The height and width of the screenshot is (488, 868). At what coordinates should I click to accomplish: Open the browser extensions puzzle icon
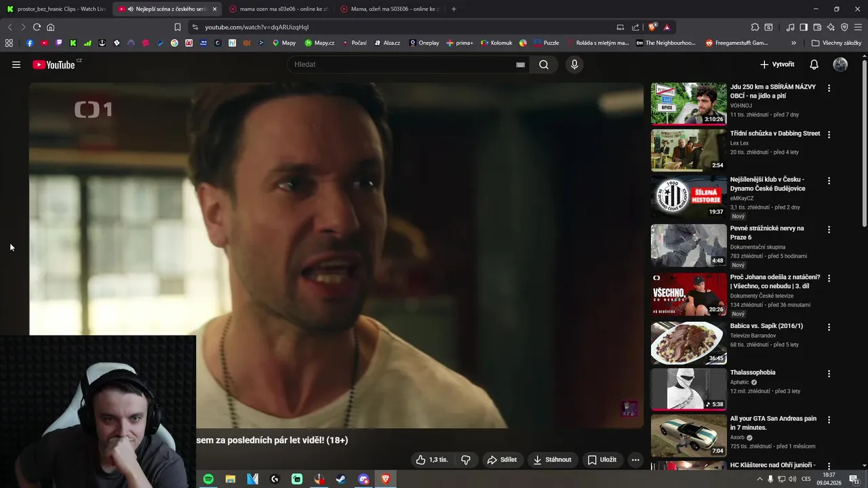(755, 27)
